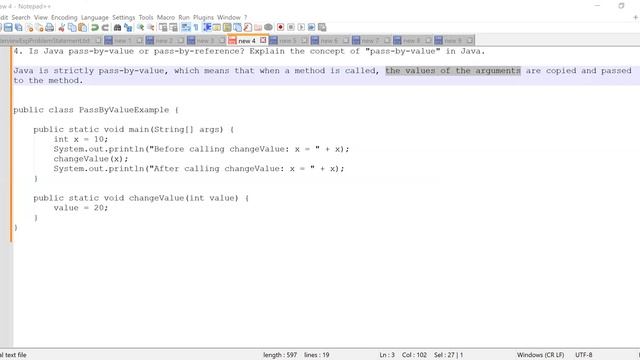Close the new 1 tab
Viewport: 640px width, 360px height.
[x=139, y=40]
